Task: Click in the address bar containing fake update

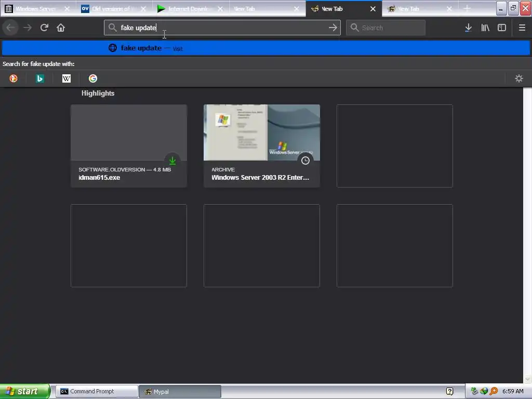Action: click(x=222, y=28)
